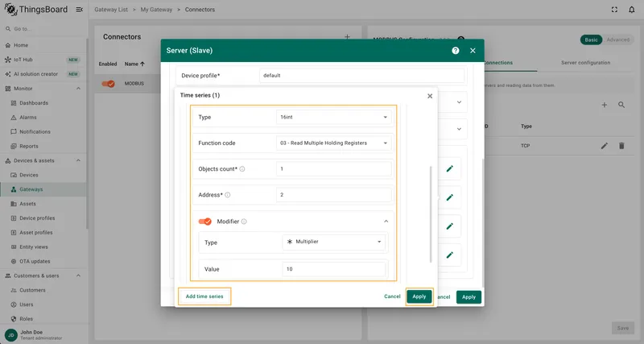Viewport: 644px width, 344px height.
Task: Click the Save button
Action: point(622,328)
